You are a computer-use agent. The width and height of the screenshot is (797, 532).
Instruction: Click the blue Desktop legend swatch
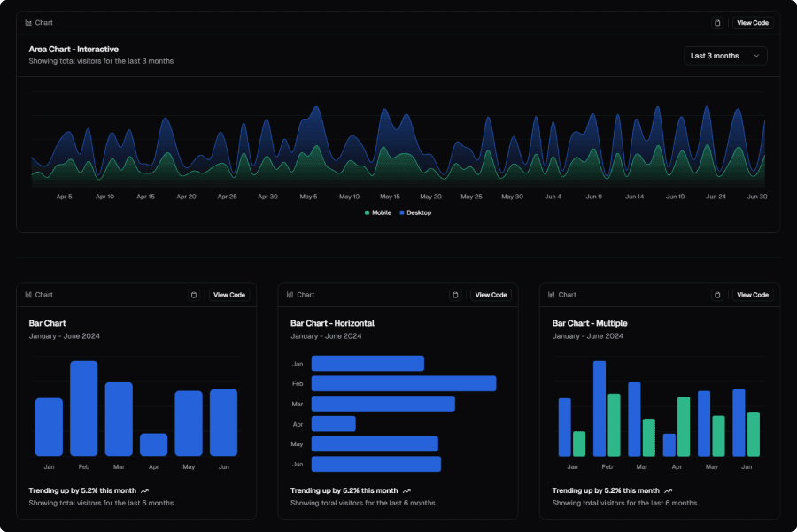[x=401, y=212]
